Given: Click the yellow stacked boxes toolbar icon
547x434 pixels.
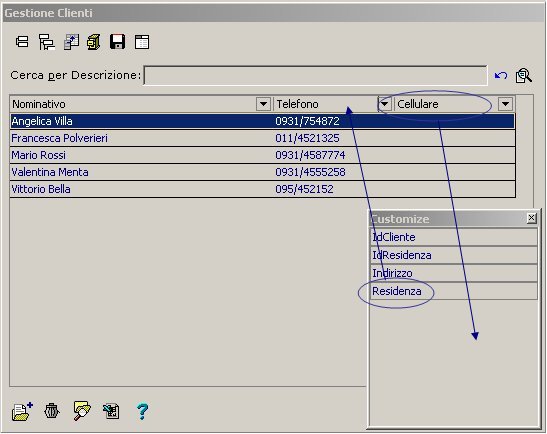Looking at the screenshot, I should click(x=93, y=42).
